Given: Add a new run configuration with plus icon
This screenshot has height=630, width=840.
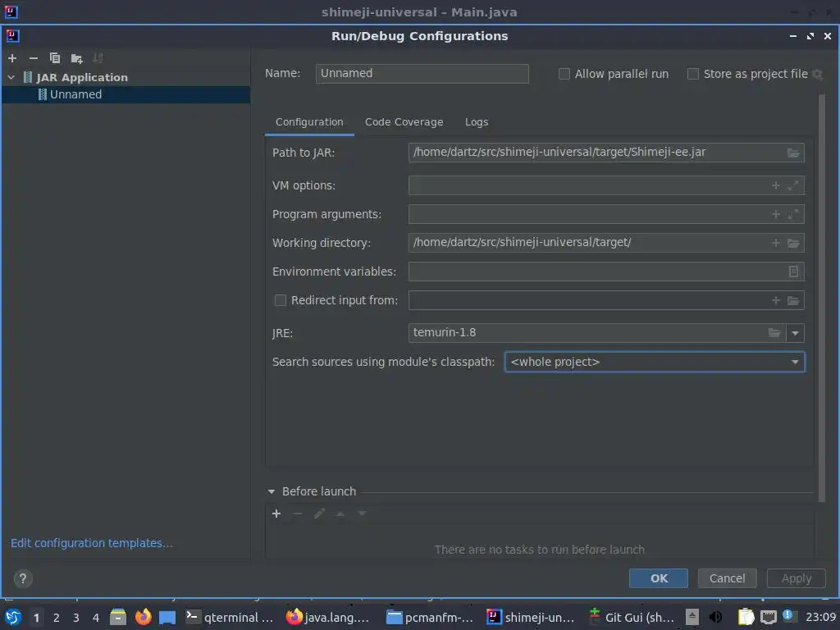Looking at the screenshot, I should (x=12, y=58).
